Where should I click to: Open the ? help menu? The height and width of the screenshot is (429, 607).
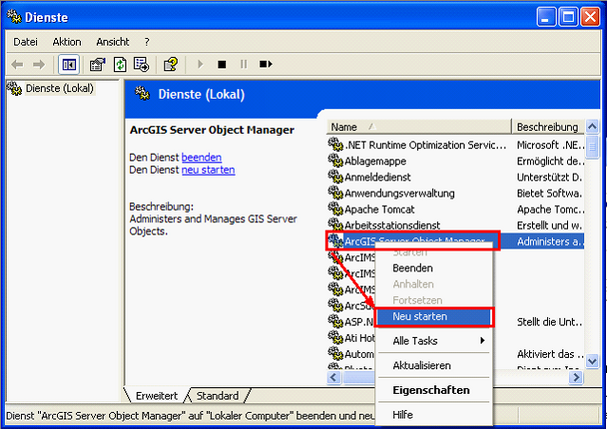tap(147, 42)
